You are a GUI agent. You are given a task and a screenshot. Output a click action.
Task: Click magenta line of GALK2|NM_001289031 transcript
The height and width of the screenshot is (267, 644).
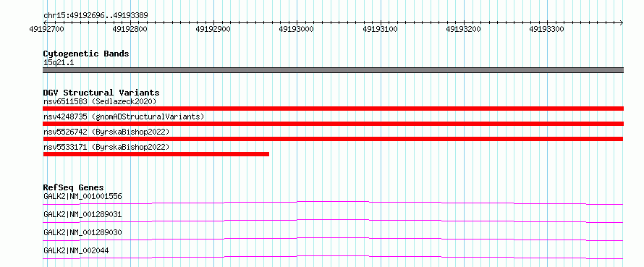(x=333, y=221)
